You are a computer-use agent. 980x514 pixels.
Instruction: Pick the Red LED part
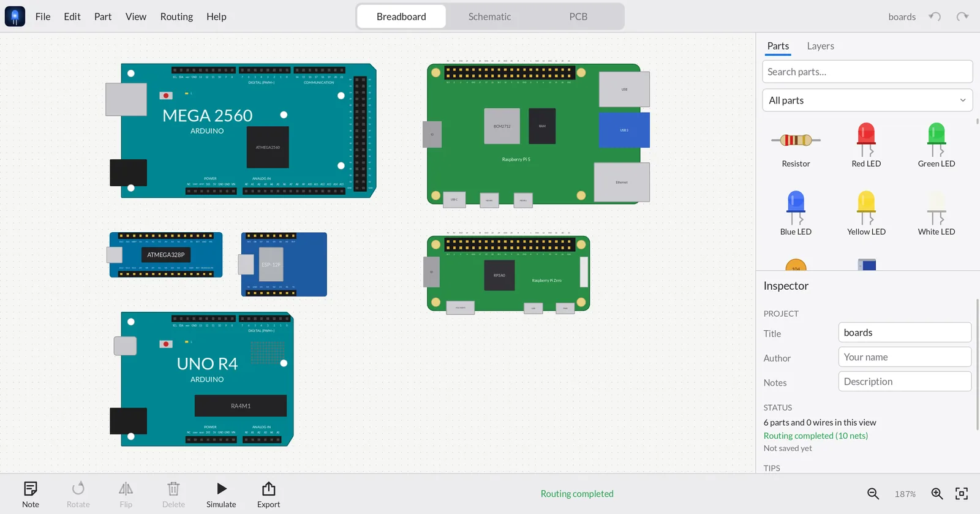(866, 146)
